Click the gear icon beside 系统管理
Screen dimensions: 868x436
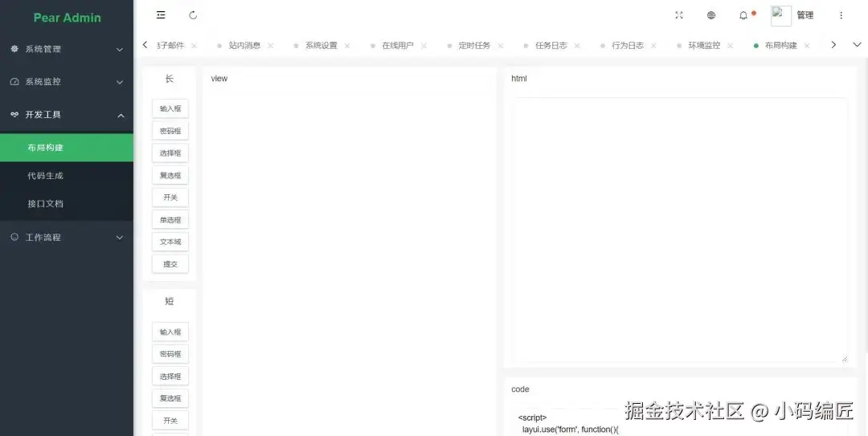pos(14,49)
